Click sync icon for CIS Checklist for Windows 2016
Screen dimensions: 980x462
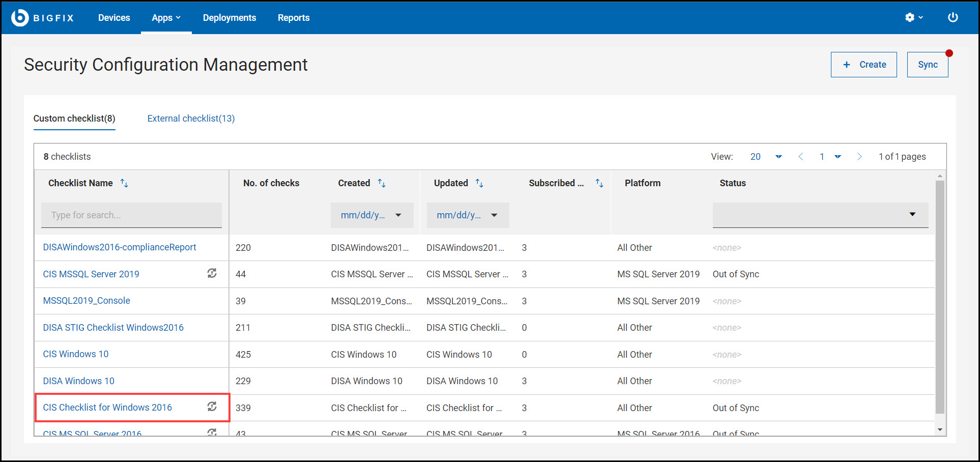click(x=212, y=407)
